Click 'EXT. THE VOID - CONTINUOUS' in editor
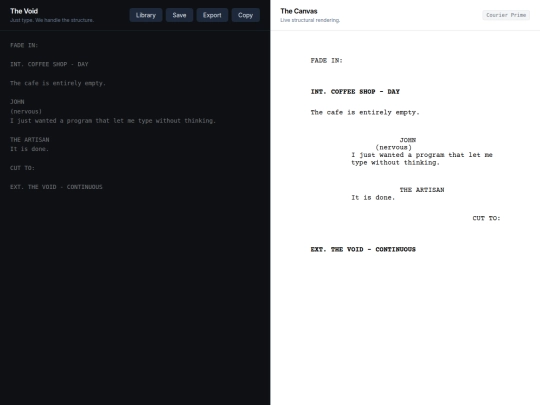Image resolution: width=540 pixels, height=405 pixels. pos(56,187)
